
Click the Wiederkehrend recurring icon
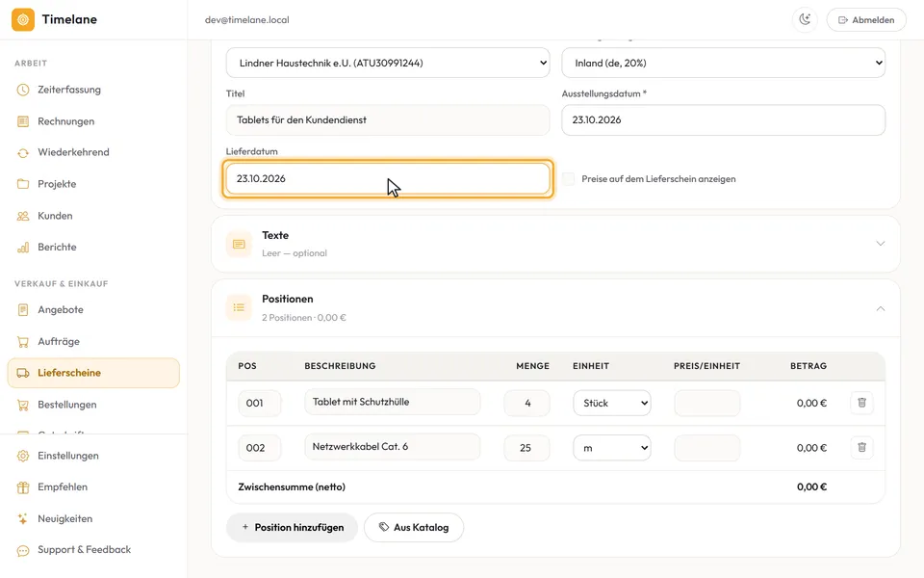pos(23,153)
